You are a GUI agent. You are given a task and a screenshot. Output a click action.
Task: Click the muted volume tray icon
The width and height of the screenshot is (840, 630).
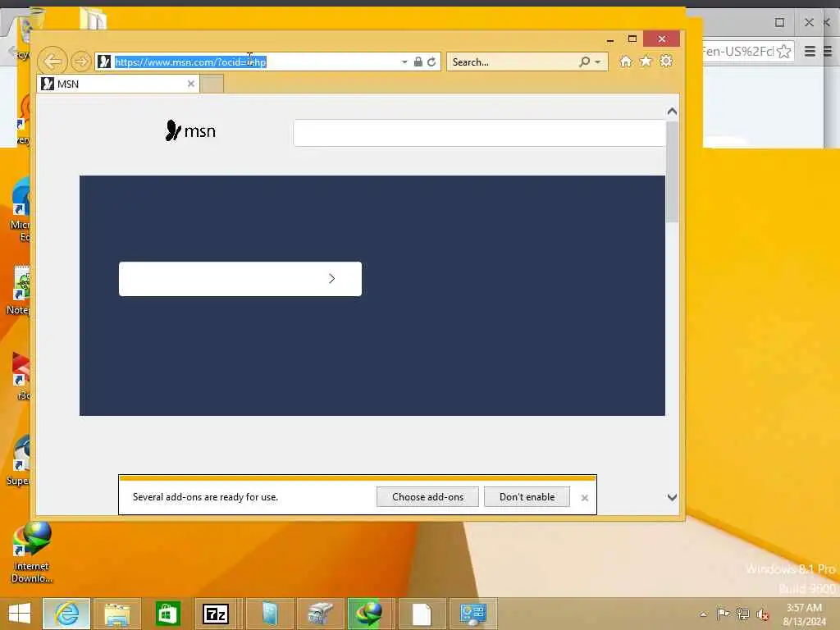click(762, 614)
